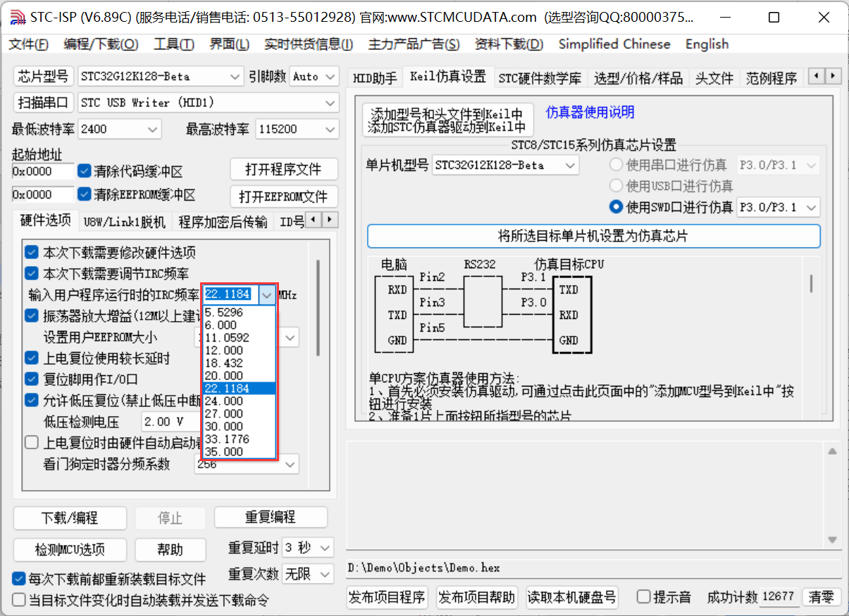Click the 清零 button next to success count
This screenshot has height=616, width=849.
click(821, 597)
